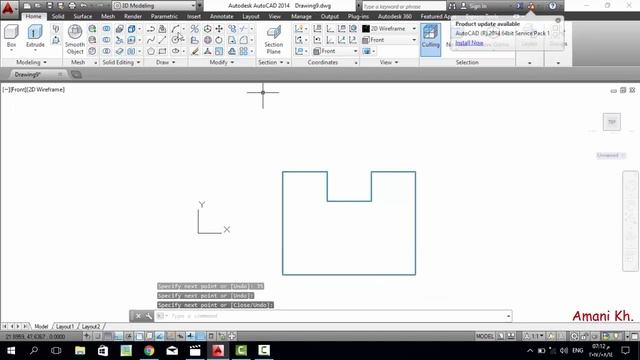This screenshot has height=360, width=640.
Task: Click Sign In button
Action: pos(473,6)
